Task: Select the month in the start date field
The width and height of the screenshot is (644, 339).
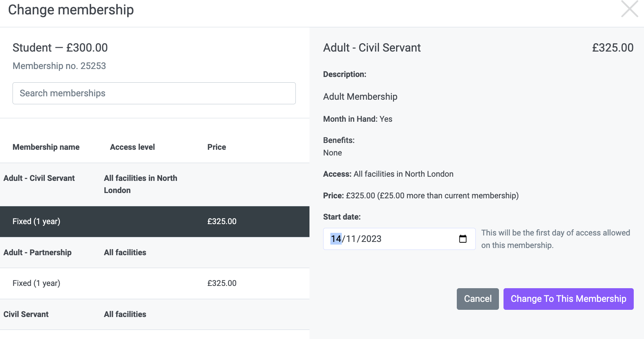Action: point(351,239)
